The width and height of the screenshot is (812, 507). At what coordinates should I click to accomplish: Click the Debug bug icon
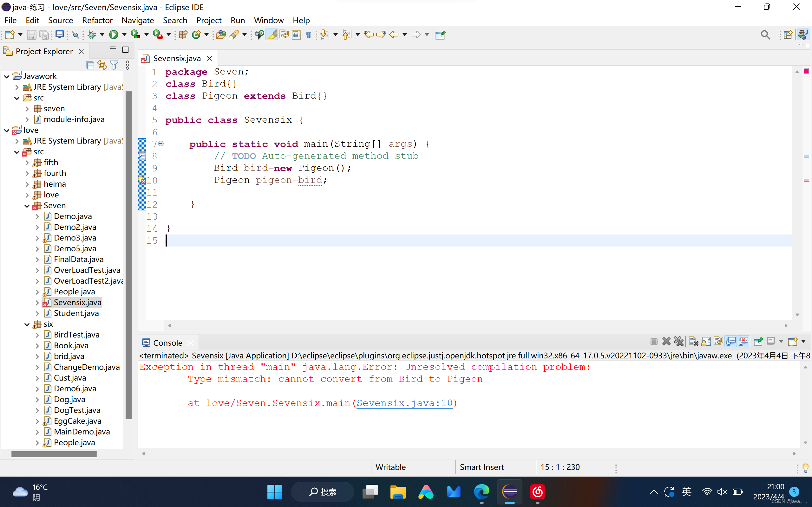tap(92, 35)
